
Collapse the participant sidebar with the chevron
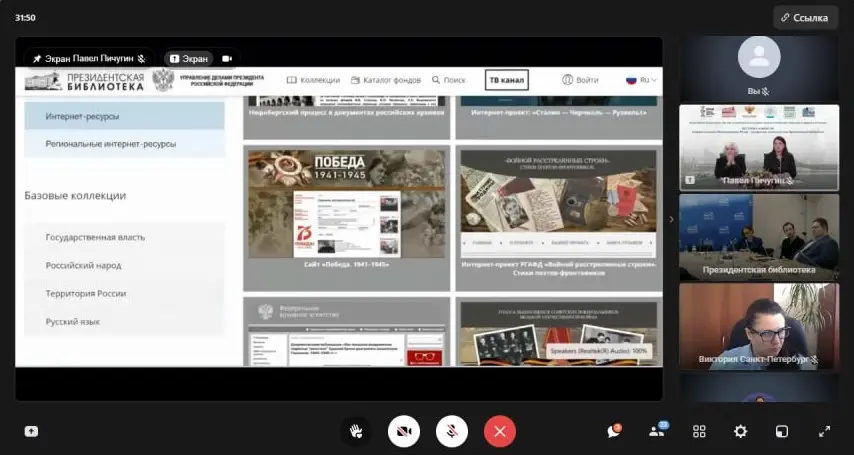[x=671, y=219]
